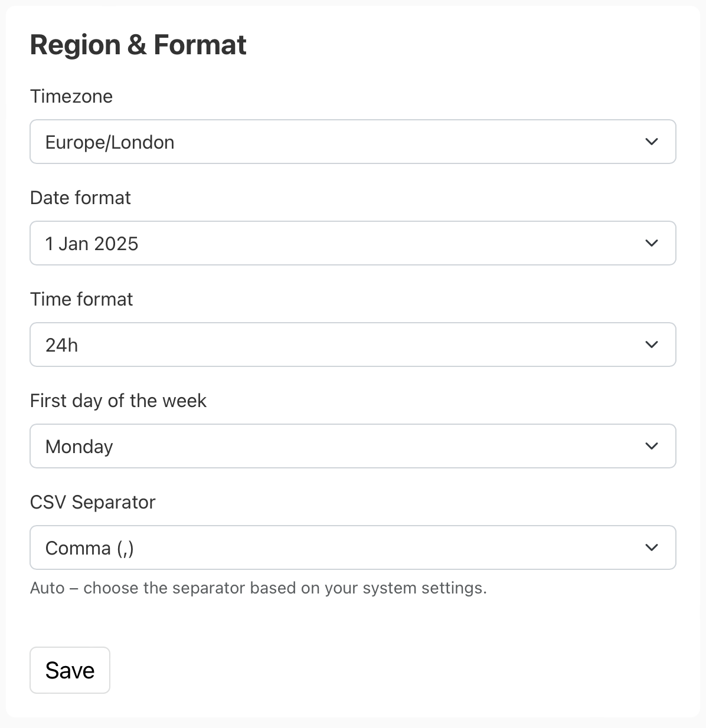Open the date format picker showing 1 Jan 2025

pos(353,243)
